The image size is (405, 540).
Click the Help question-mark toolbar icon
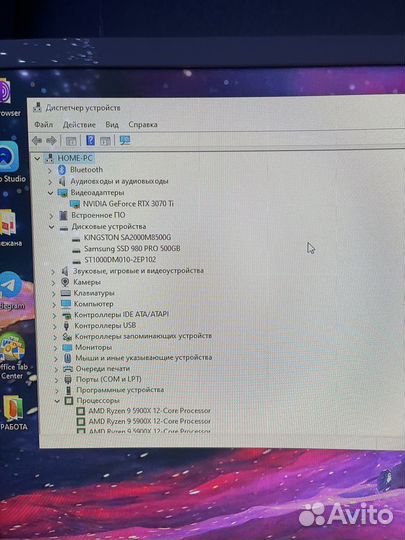(90, 141)
